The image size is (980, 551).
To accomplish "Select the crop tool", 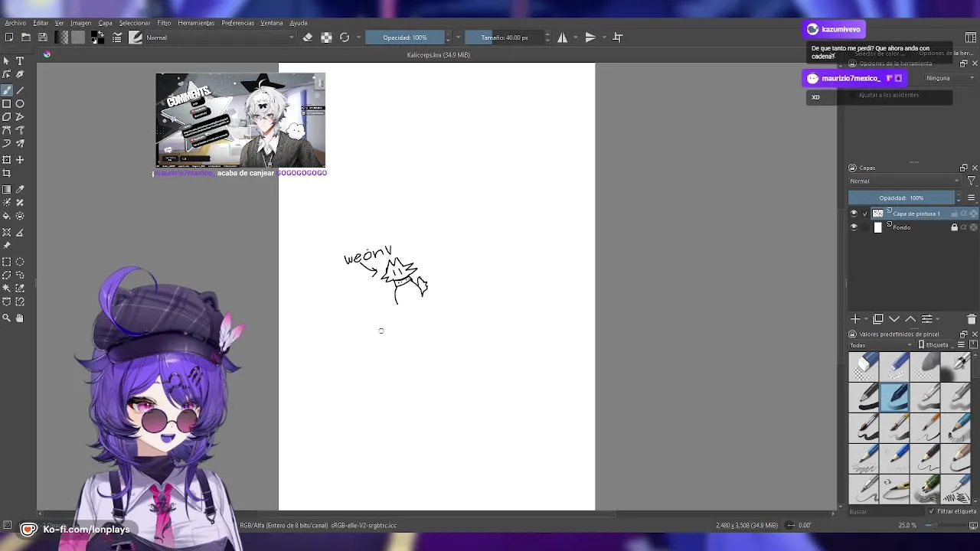I will point(7,173).
